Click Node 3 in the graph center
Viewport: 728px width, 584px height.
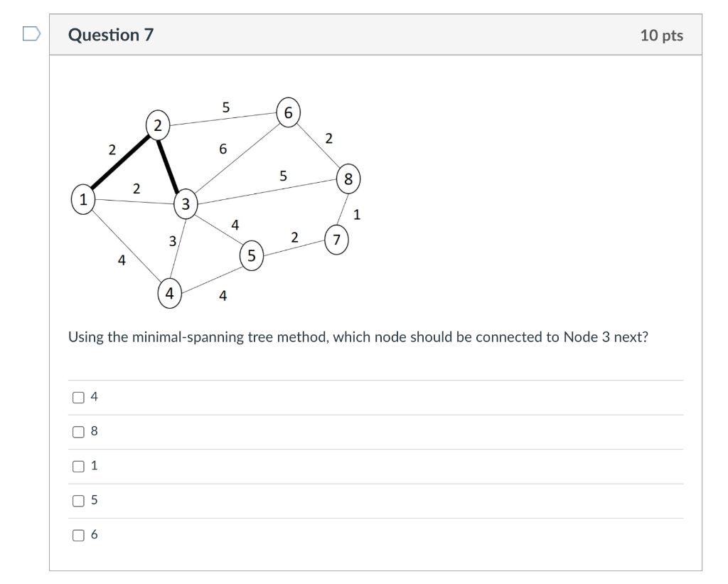186,205
